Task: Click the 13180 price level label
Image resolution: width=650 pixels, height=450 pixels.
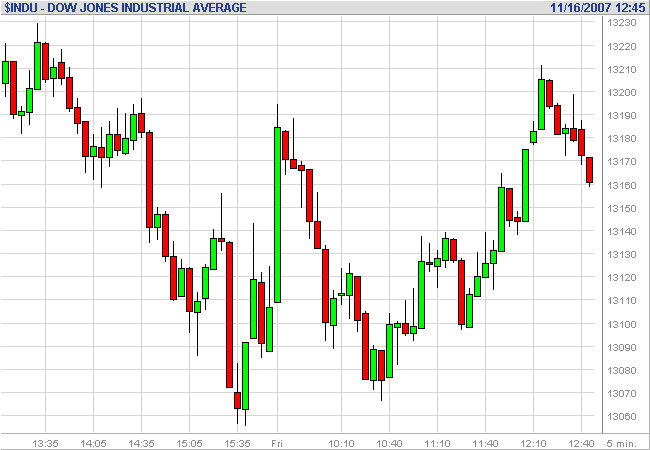Action: [621, 138]
